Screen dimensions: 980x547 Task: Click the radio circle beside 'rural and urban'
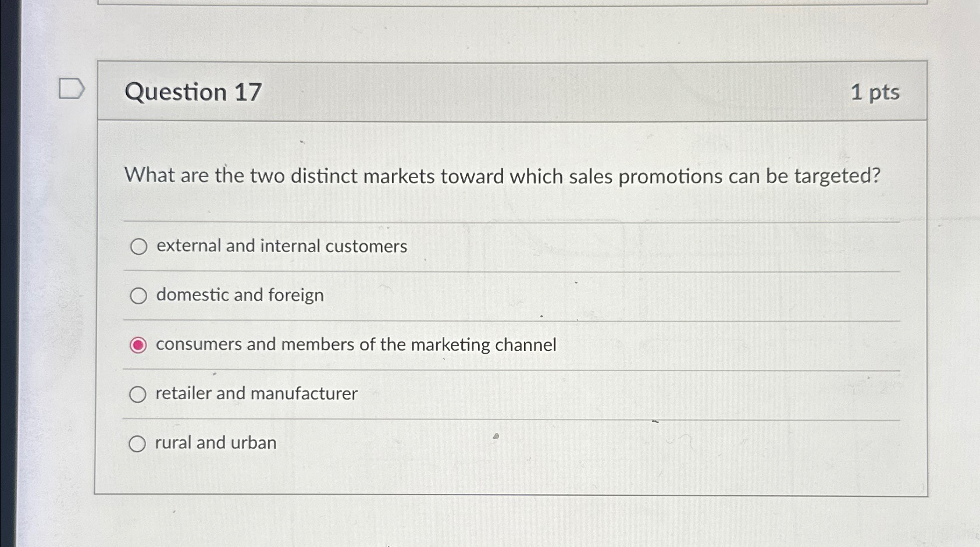click(139, 443)
